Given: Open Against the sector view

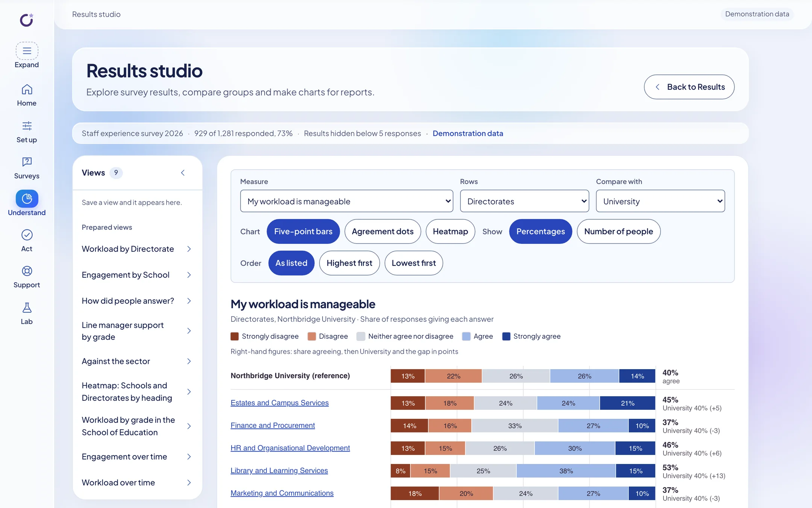Looking at the screenshot, I should click(137, 361).
